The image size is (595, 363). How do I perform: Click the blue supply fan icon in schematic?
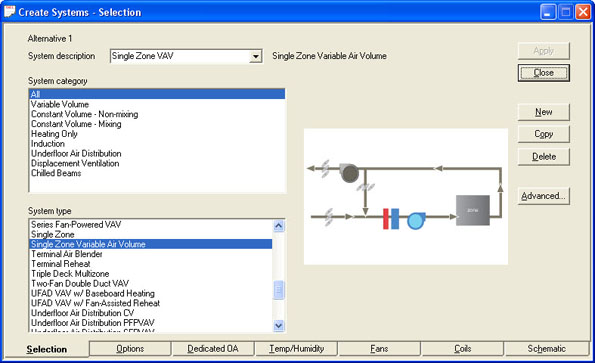coord(416,220)
